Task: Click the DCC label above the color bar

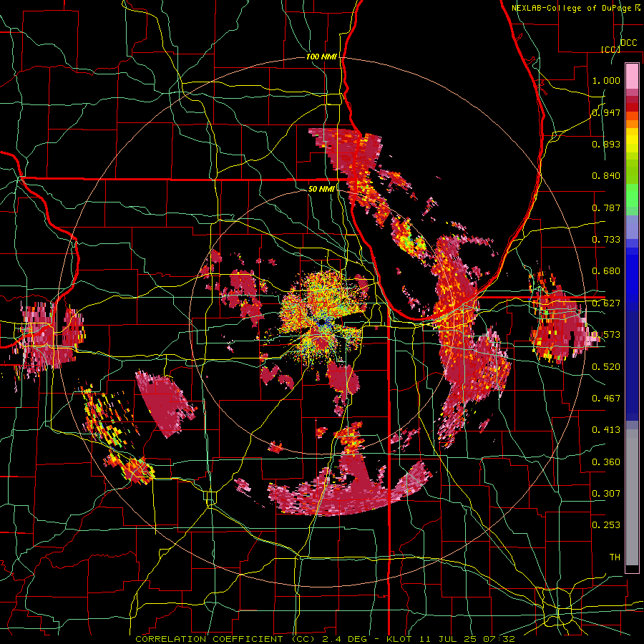Action: [x=628, y=43]
